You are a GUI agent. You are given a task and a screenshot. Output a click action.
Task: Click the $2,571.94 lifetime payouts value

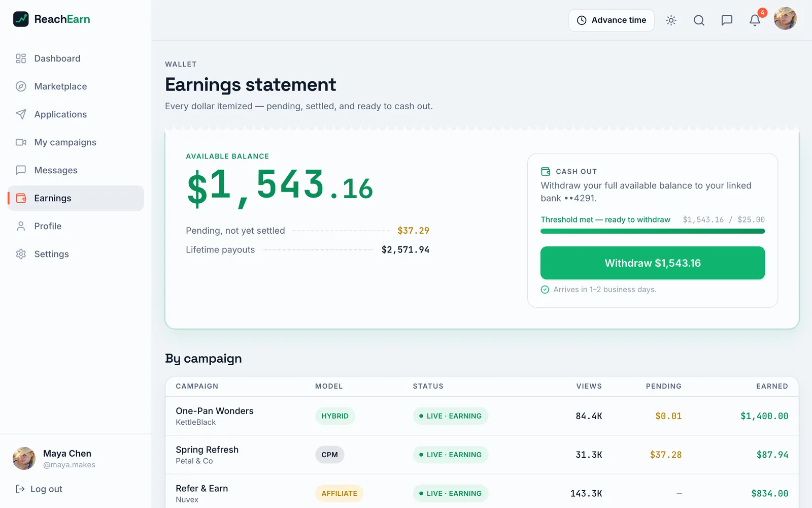(405, 249)
